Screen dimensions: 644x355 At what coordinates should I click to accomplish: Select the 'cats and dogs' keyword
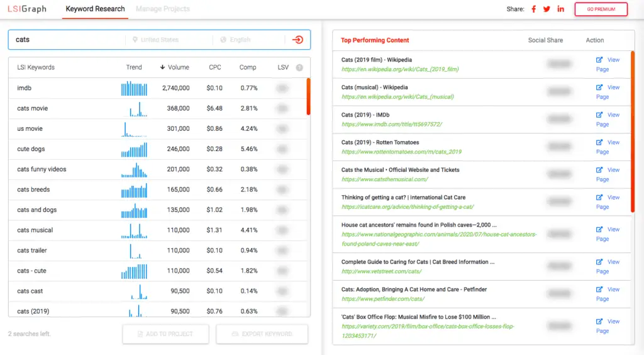(x=37, y=210)
